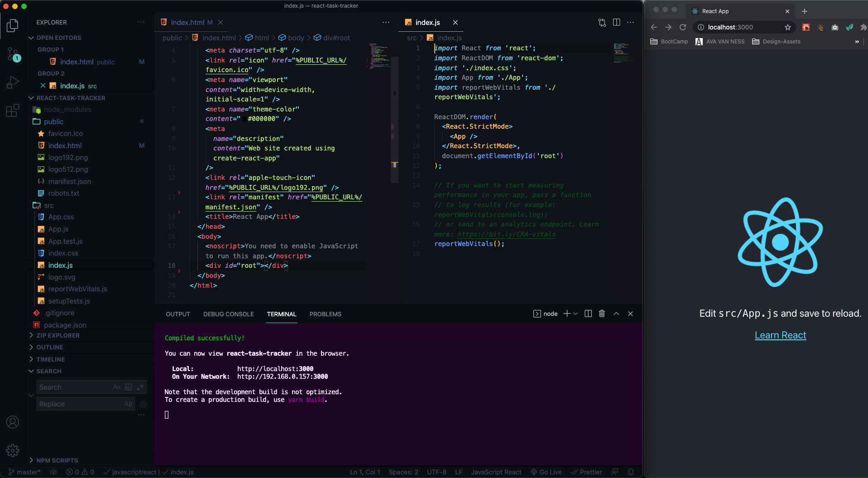Viewport: 868px width, 478px height.
Task: Open the public folder in explorer tree
Action: pyautogui.click(x=53, y=121)
